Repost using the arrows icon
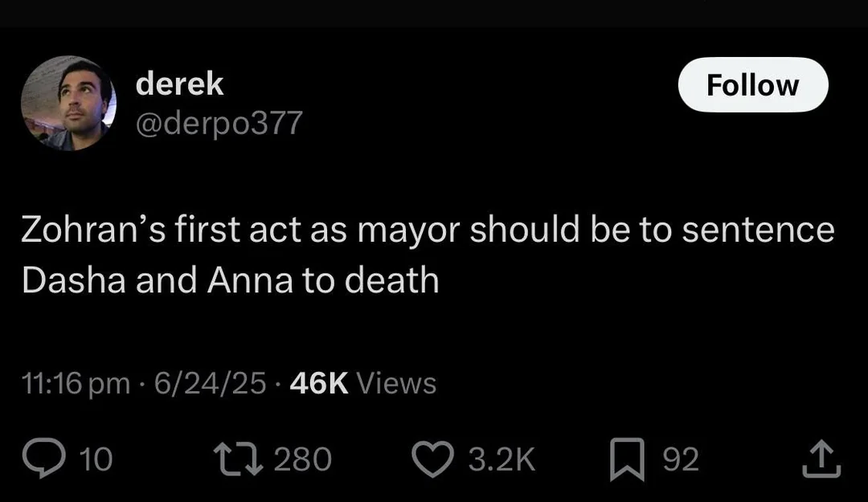868x502 pixels. coord(240,459)
